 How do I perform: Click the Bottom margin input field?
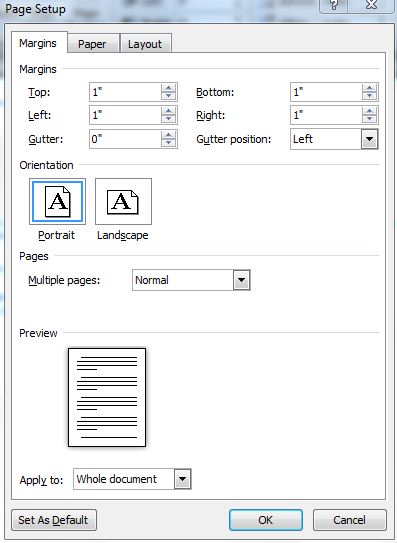click(x=326, y=92)
